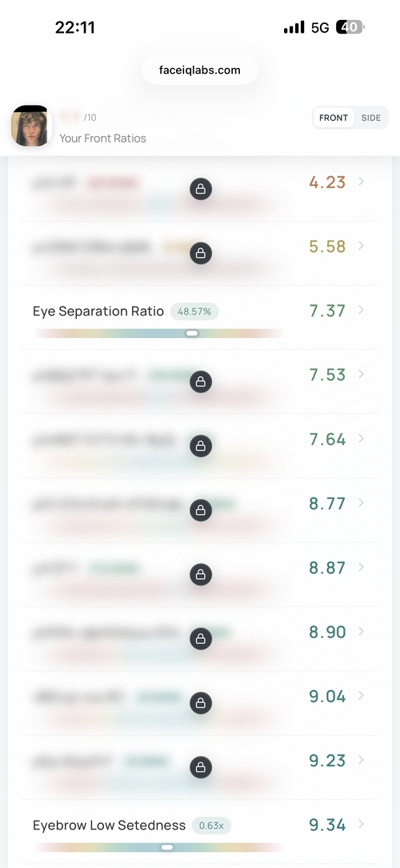Select the FRONT view toggle
The image size is (400, 868).
(x=334, y=118)
